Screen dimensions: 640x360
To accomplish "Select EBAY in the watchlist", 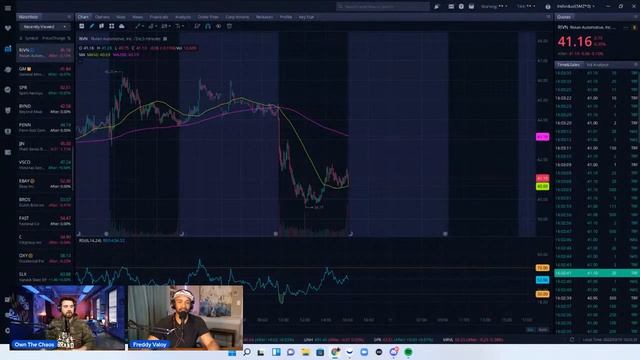I will (45, 184).
